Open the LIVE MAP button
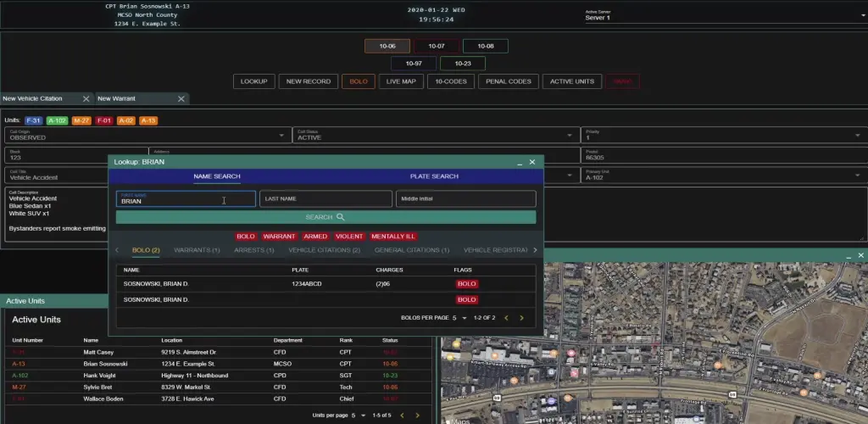Image resolution: width=868 pixels, height=424 pixels. [401, 81]
